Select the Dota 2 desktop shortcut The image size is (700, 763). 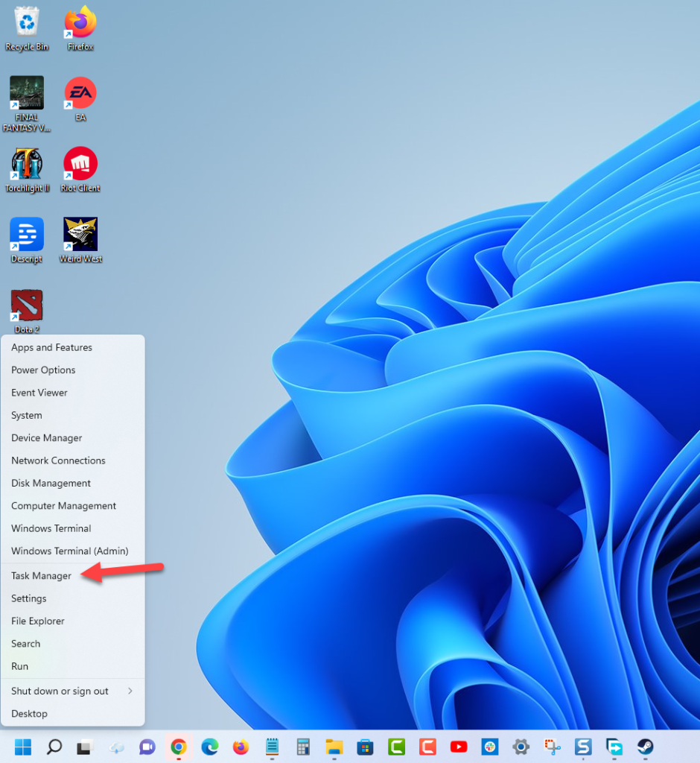pyautogui.click(x=27, y=311)
